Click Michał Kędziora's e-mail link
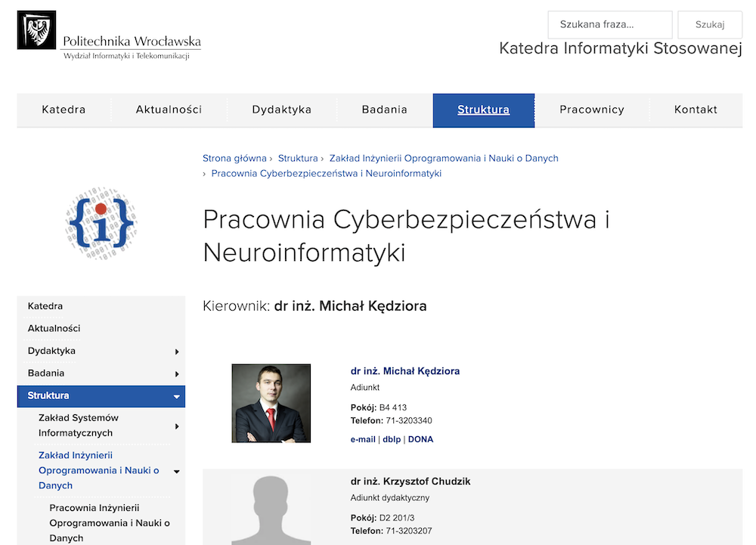The image size is (756, 545). (363, 439)
